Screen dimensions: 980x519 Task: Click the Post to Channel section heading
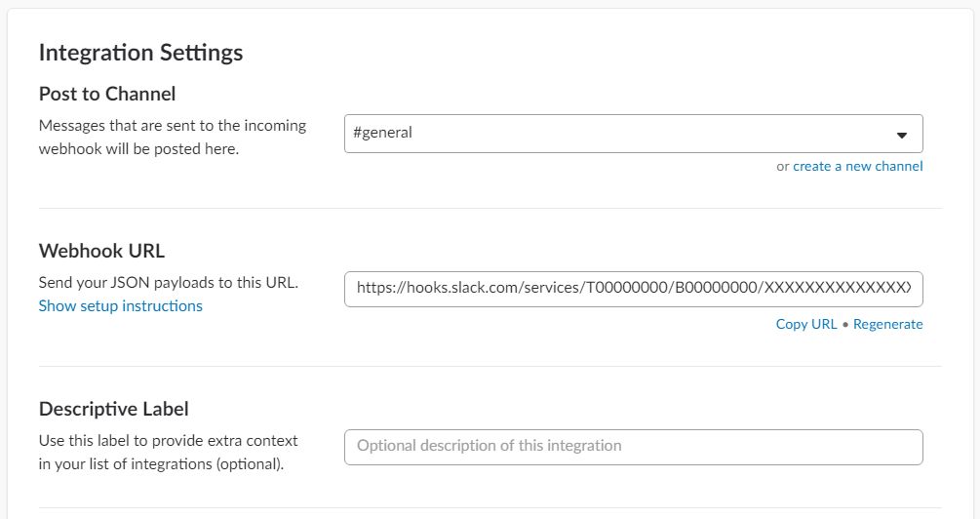(x=107, y=95)
